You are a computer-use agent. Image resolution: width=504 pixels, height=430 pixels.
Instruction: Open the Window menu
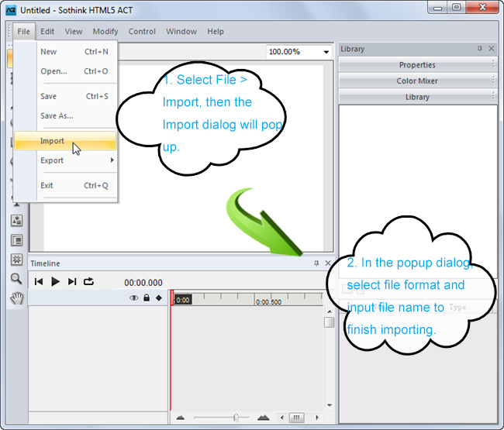tap(181, 32)
